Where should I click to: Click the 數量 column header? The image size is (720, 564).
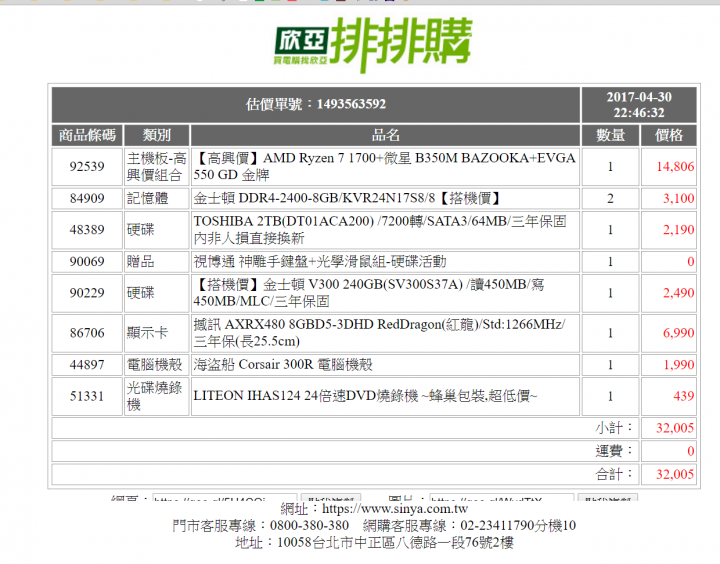[610, 135]
